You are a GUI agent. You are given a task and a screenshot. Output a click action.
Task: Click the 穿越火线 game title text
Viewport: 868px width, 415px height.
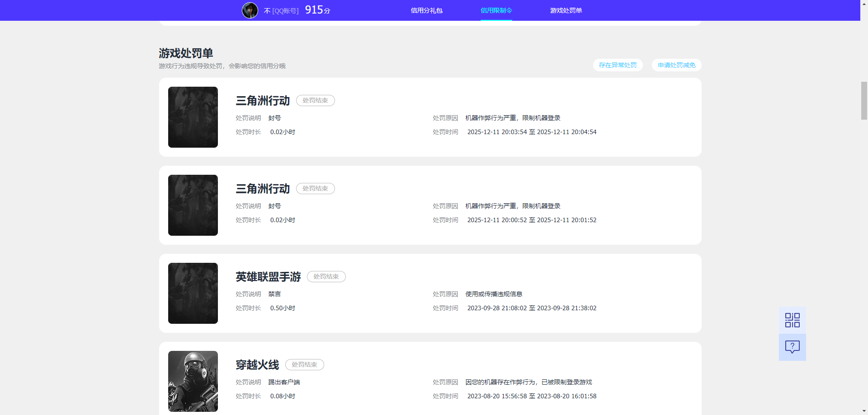(x=257, y=364)
